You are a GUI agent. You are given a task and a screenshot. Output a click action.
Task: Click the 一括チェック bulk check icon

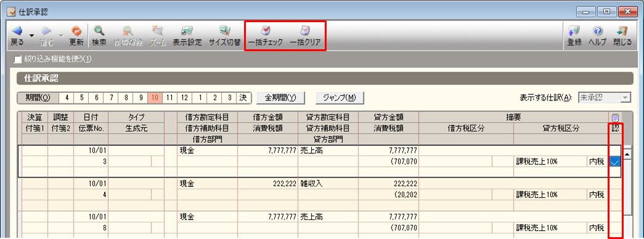pos(266,31)
